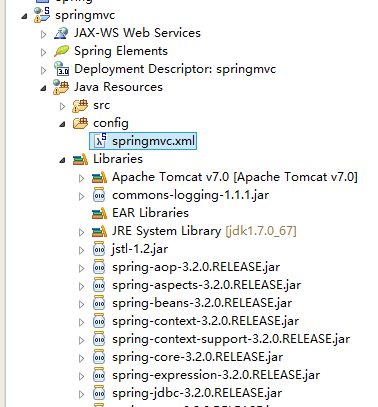Click the EAR Libraries icon

pos(99,213)
